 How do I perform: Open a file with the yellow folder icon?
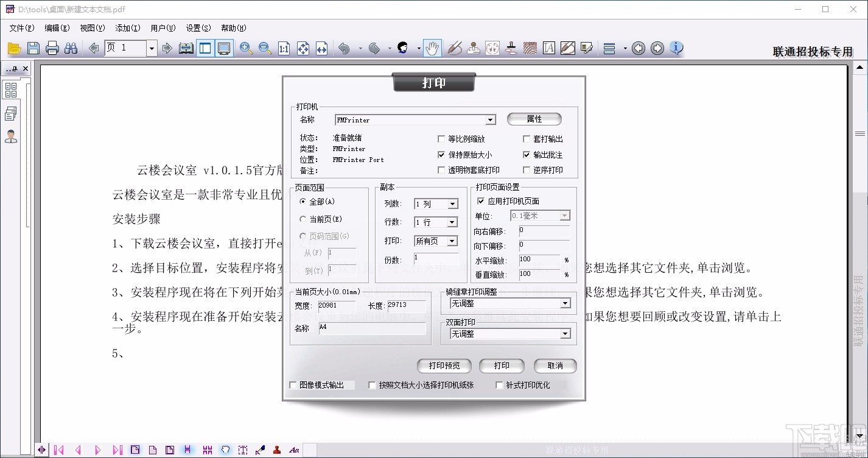pyautogui.click(x=14, y=49)
